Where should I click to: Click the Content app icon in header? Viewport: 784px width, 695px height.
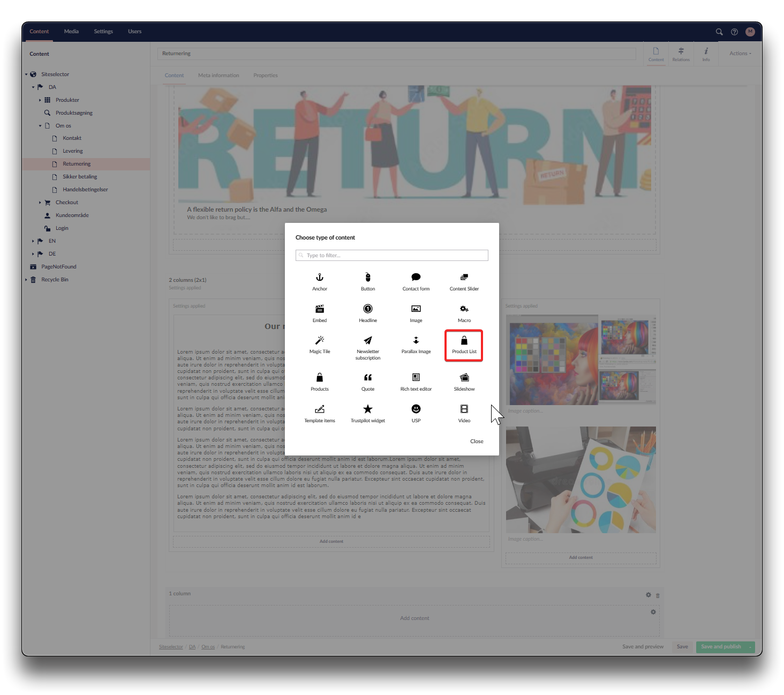[x=656, y=54]
